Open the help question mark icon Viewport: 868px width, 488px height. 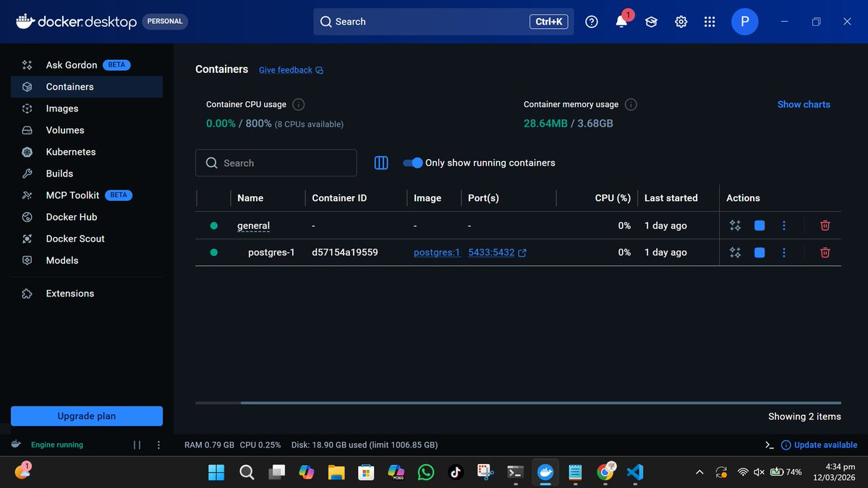click(x=592, y=22)
